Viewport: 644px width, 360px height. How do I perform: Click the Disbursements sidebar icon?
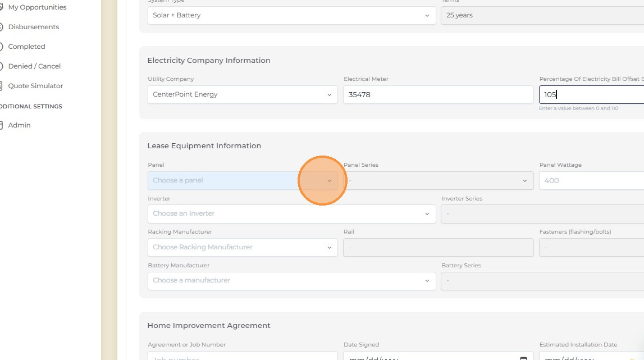click(x=1, y=27)
